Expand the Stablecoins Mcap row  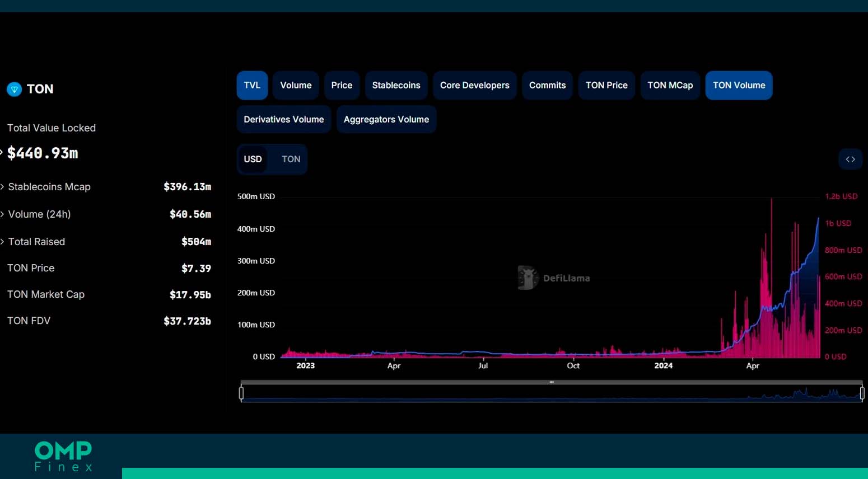click(2, 187)
